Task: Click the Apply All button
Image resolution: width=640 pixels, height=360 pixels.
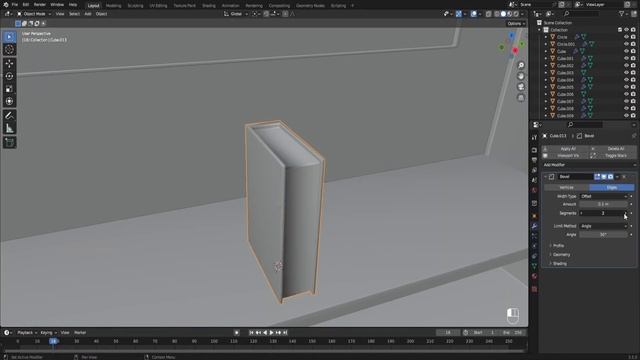Action: point(566,149)
